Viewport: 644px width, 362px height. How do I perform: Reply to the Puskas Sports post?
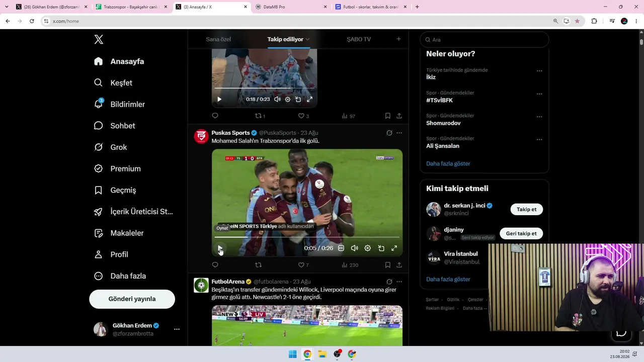(215, 265)
